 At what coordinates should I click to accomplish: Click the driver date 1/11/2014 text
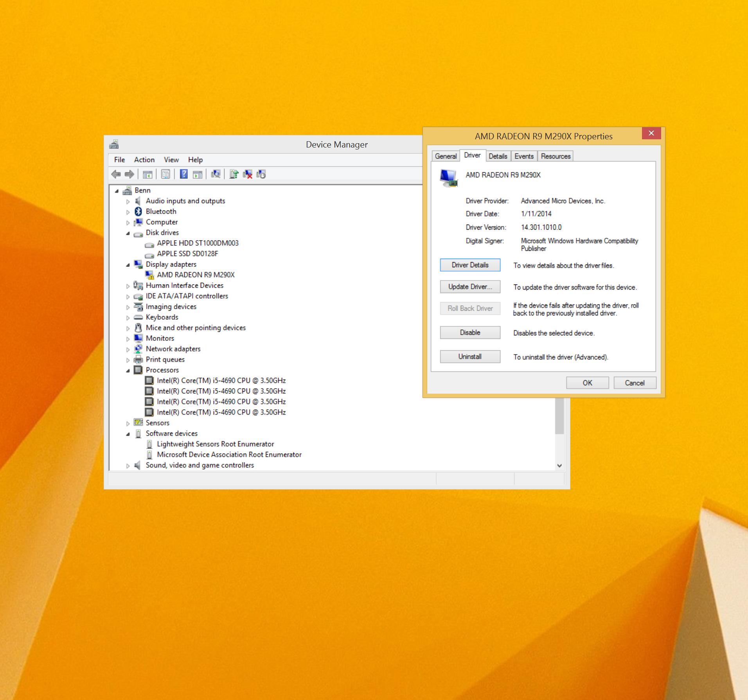[536, 214]
